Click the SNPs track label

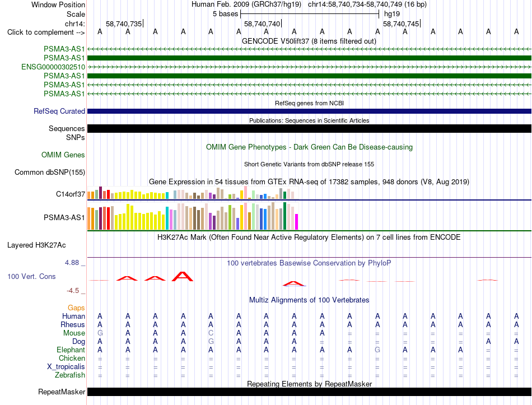point(76,137)
